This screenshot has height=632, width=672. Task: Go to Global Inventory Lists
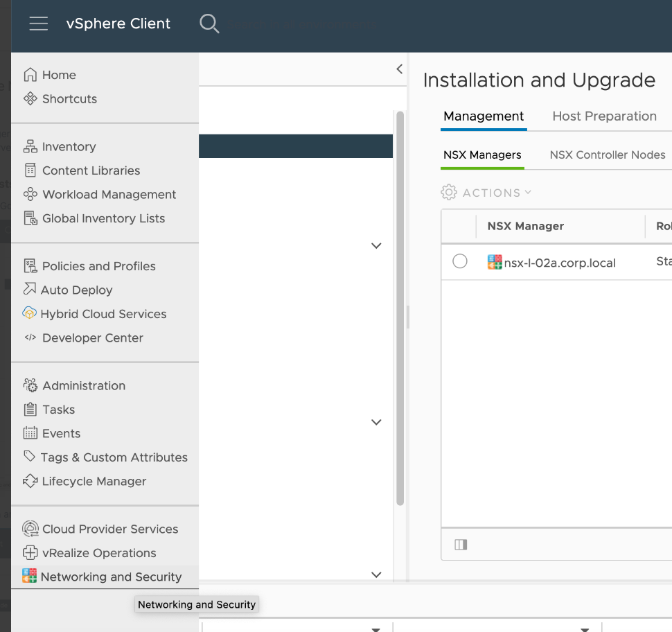(104, 218)
